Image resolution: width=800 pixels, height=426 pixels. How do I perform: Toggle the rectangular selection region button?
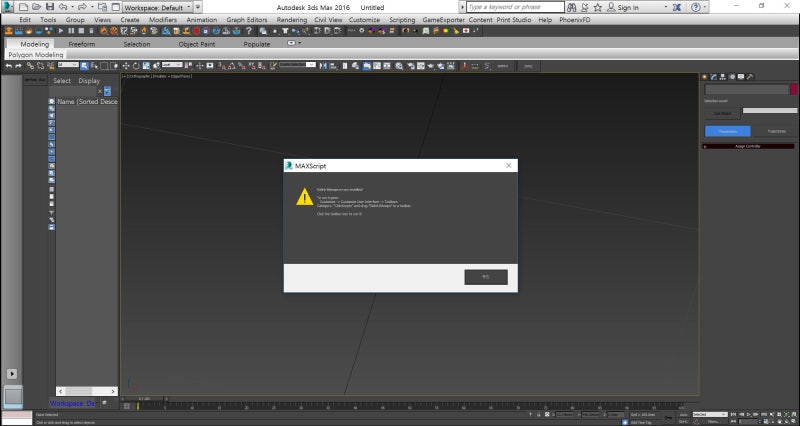click(104, 66)
